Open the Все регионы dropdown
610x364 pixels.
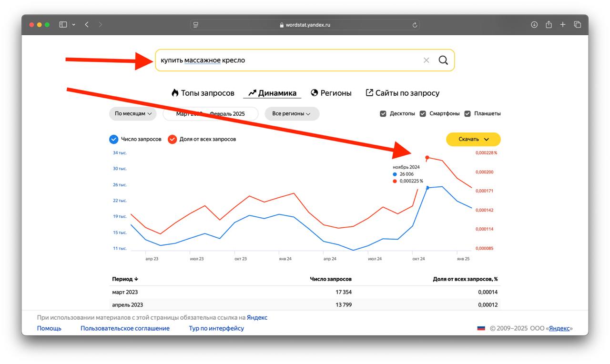tap(291, 114)
